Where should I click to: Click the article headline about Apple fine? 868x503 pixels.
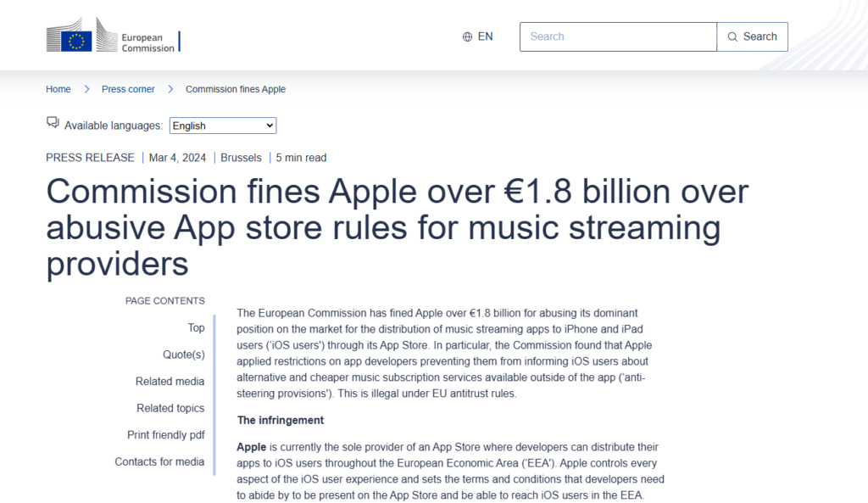click(397, 227)
